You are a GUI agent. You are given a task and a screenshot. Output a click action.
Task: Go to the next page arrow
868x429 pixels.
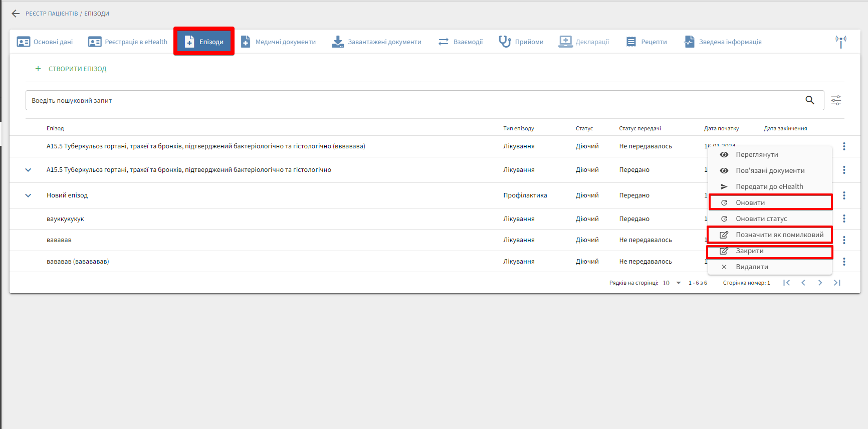[x=820, y=283]
